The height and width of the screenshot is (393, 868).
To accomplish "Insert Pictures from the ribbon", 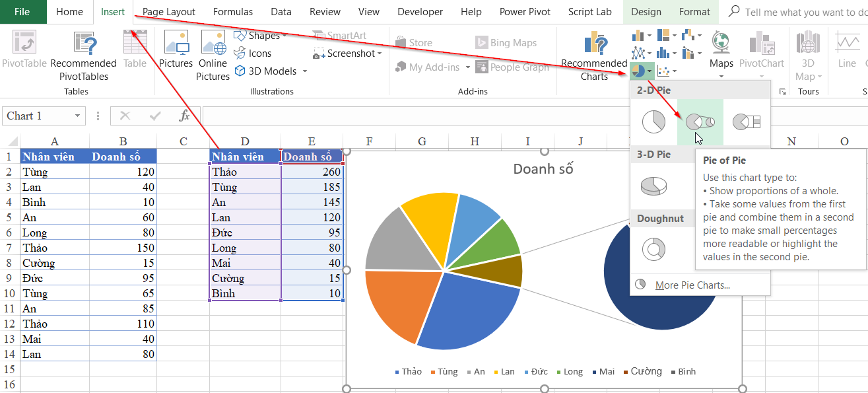I will 176,50.
